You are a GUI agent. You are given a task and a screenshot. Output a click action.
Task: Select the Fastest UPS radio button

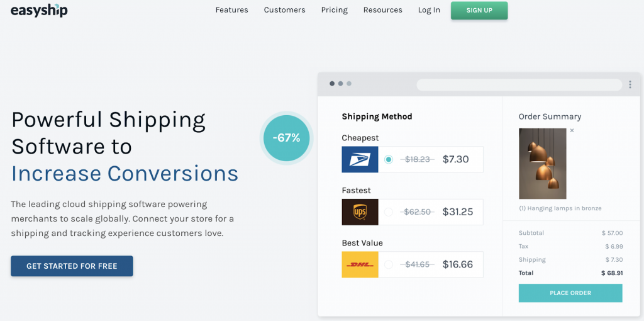point(389,212)
